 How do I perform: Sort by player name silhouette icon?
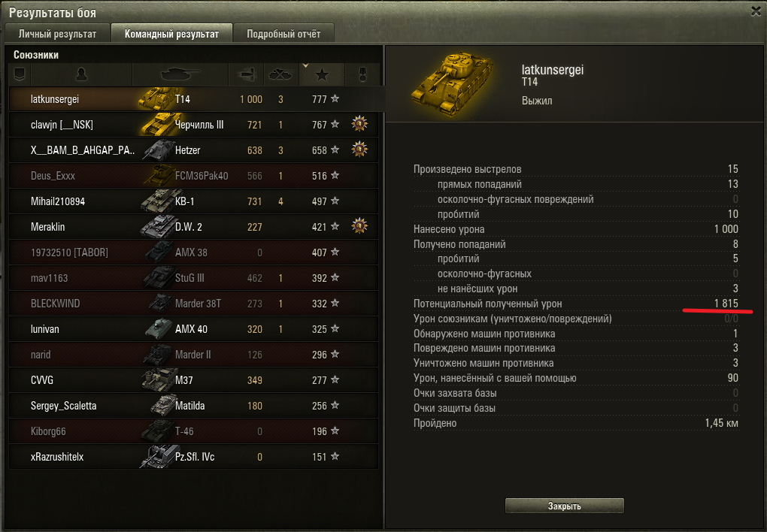click(81, 74)
